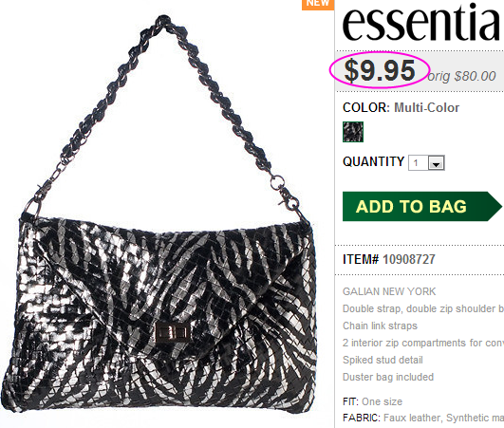Screen dimensions: 504x428
Task: Click the Chain link straps description line
Action: click(x=380, y=326)
